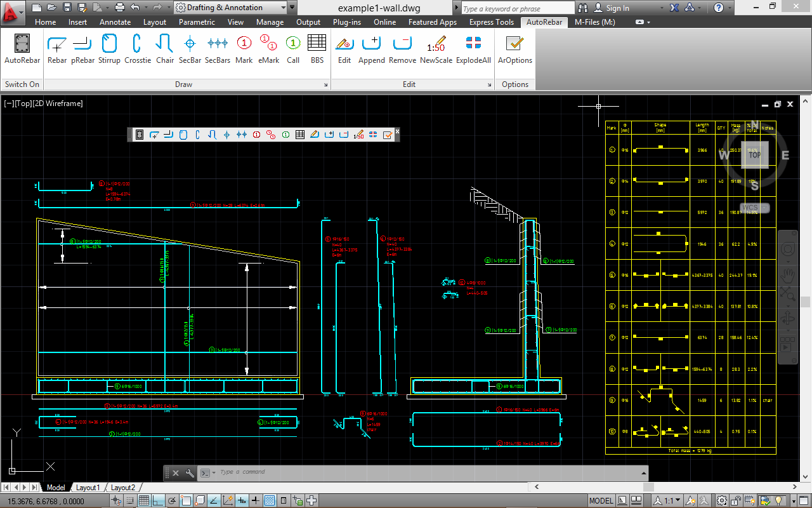This screenshot has width=812, height=508.
Task: Select the eMark tool
Action: pos(268,50)
